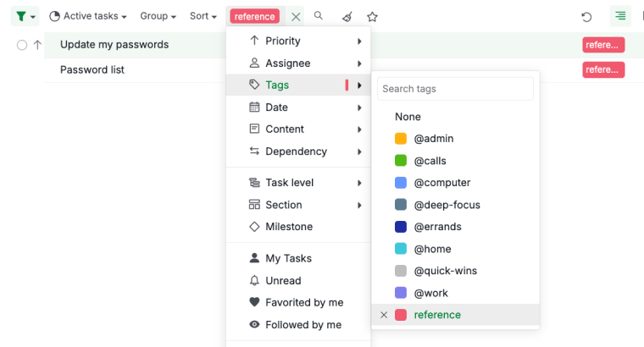Click reference tag on Update my passwords row
The height and width of the screenshot is (347, 644).
tap(603, 45)
